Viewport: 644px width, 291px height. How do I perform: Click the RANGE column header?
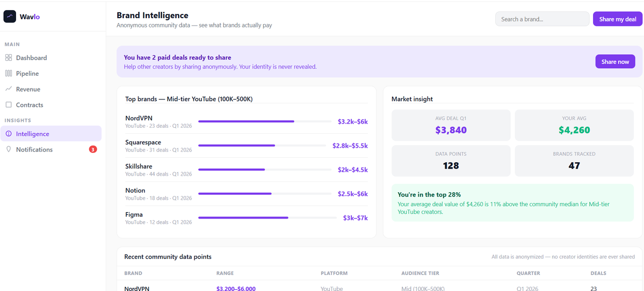(x=225, y=273)
